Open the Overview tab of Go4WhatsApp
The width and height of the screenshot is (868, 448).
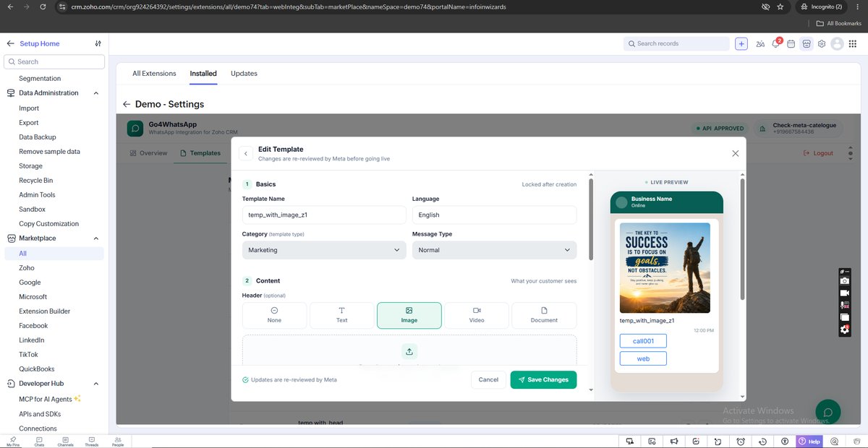(x=148, y=153)
